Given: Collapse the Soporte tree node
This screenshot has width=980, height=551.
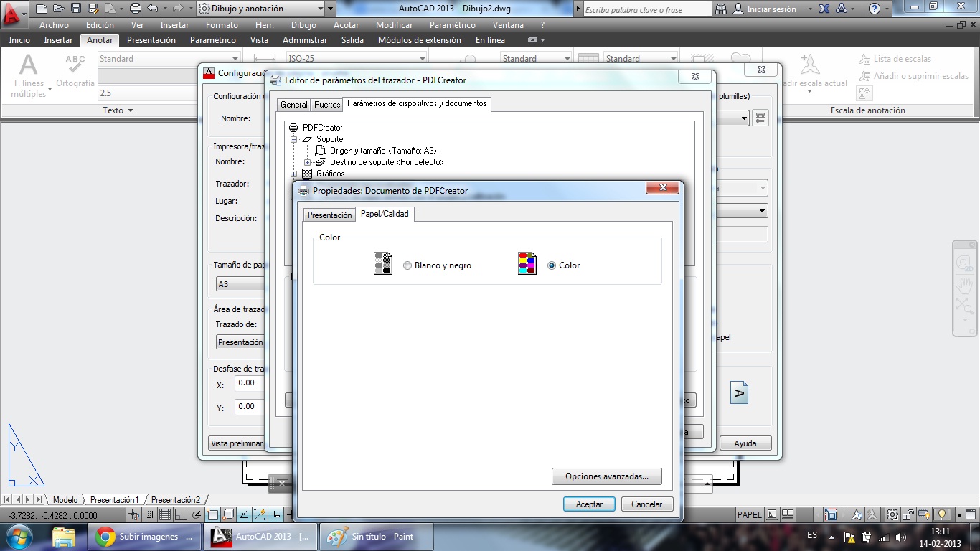Looking at the screenshot, I should (x=293, y=139).
